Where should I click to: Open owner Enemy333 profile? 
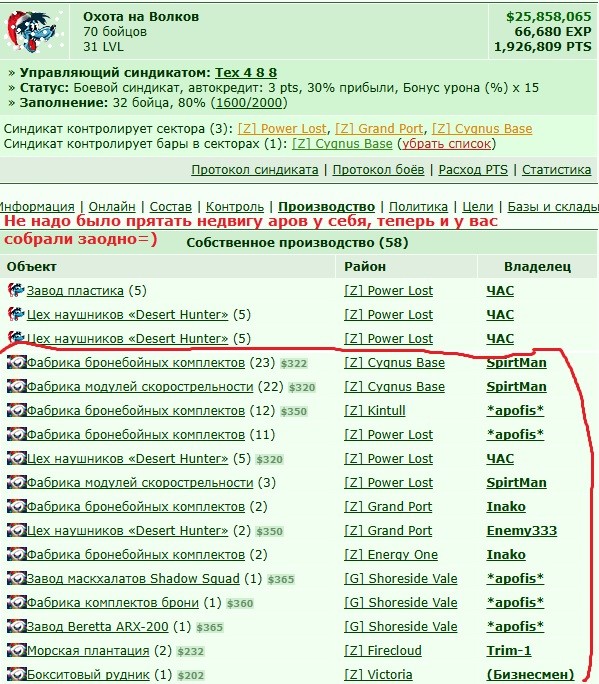(x=522, y=530)
